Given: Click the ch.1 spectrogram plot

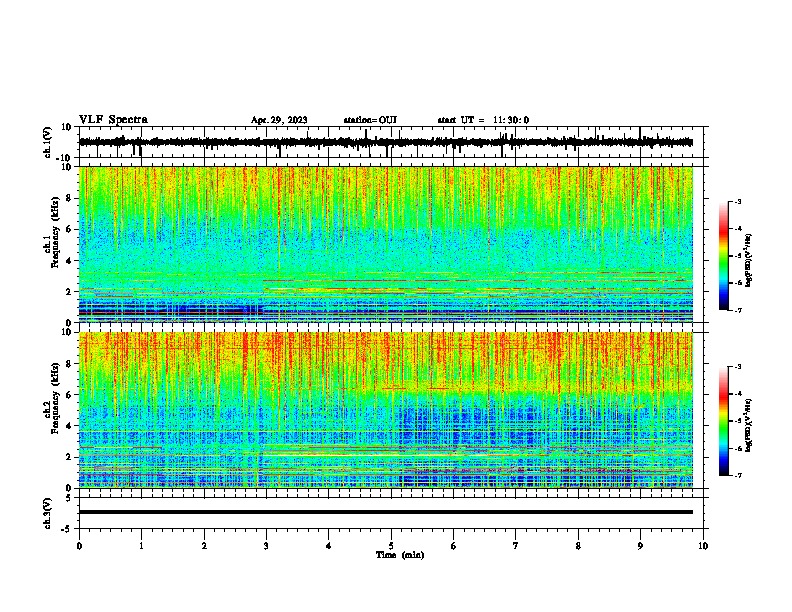Looking at the screenshot, I should (x=386, y=244).
